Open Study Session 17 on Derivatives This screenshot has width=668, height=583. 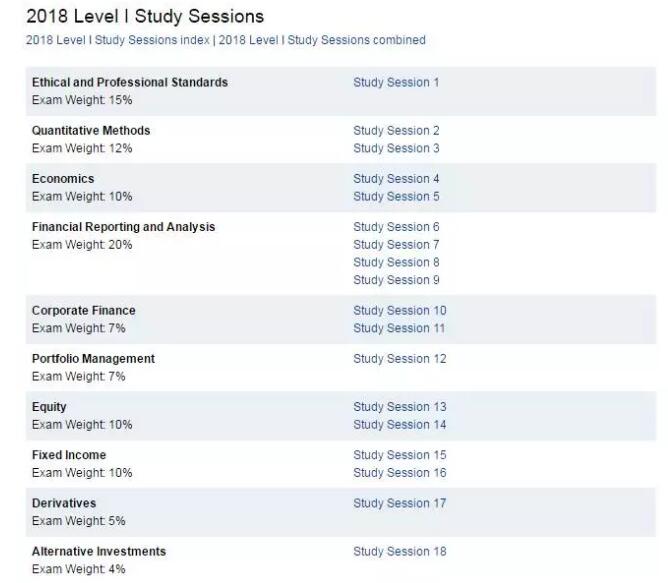coord(400,503)
